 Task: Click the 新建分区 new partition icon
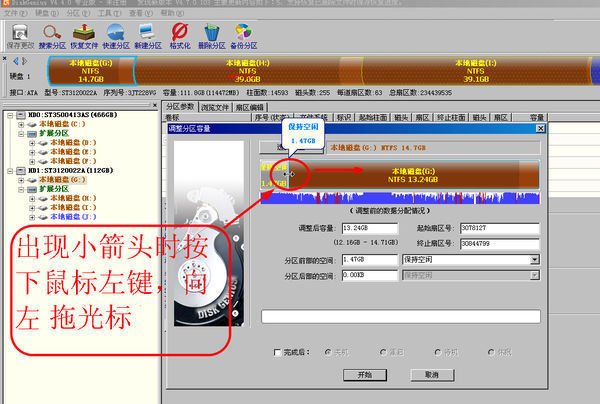[x=148, y=36]
